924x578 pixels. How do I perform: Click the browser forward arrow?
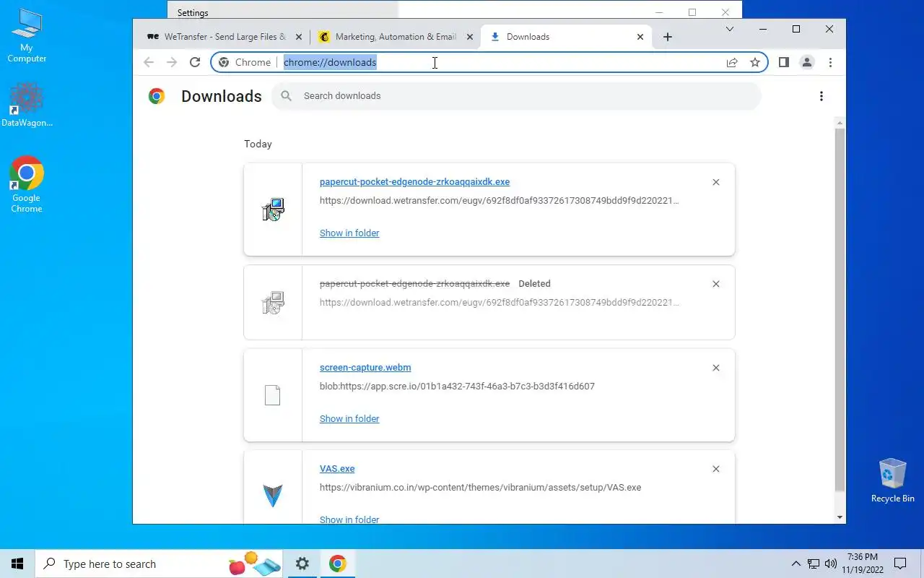[x=172, y=62]
